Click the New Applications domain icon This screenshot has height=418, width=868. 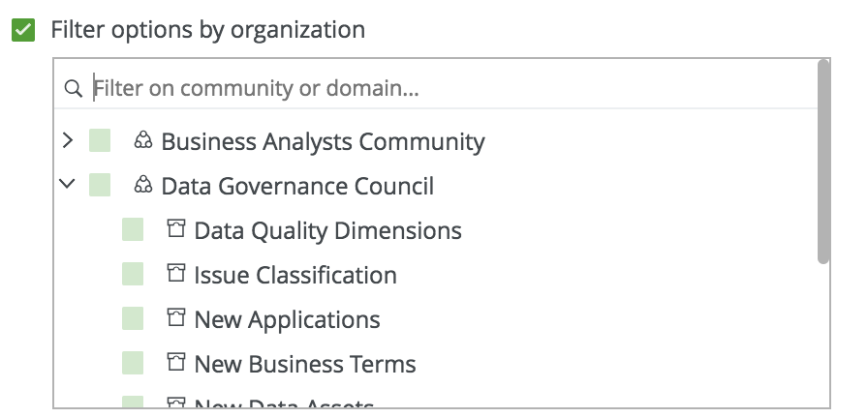175,318
